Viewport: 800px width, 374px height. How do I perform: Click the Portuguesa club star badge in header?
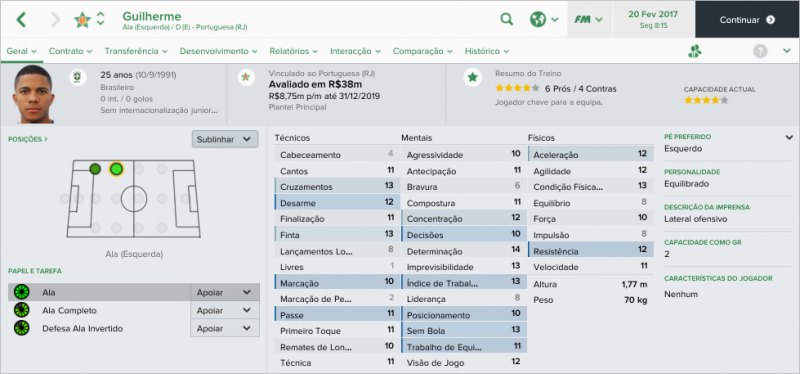pyautogui.click(x=82, y=19)
